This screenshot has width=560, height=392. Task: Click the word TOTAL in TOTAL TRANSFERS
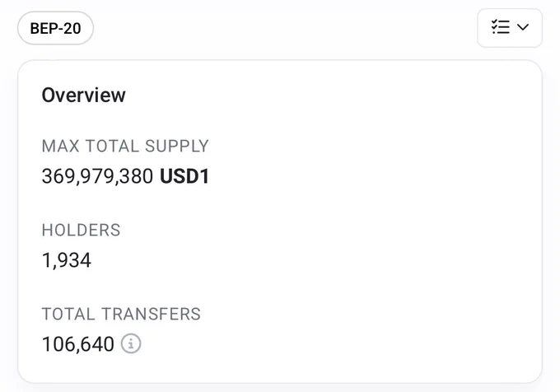pyautogui.click(x=68, y=314)
